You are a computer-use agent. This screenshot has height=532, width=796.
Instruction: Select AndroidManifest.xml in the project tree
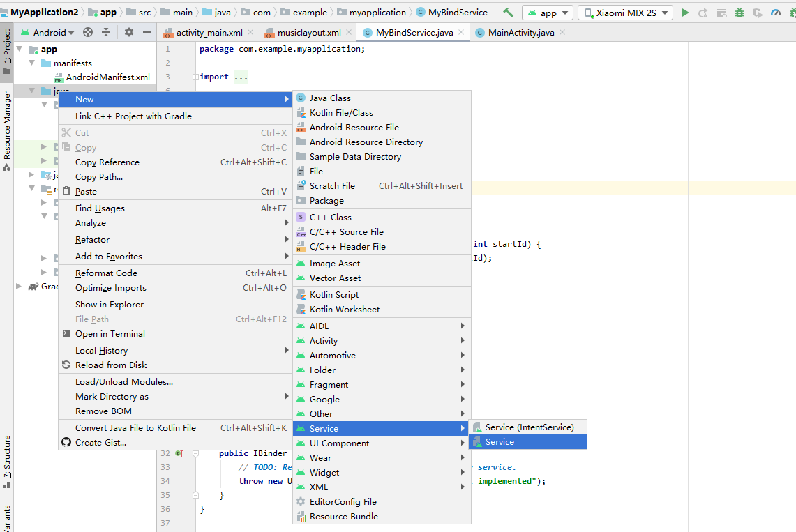(x=107, y=77)
